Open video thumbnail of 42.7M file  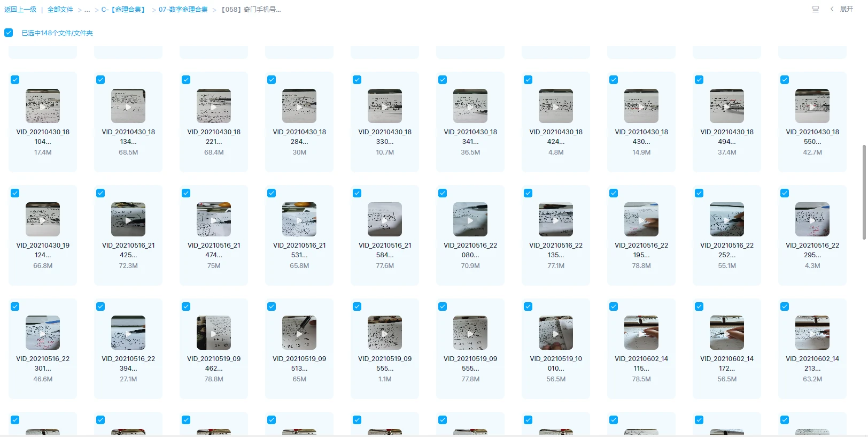coord(812,106)
